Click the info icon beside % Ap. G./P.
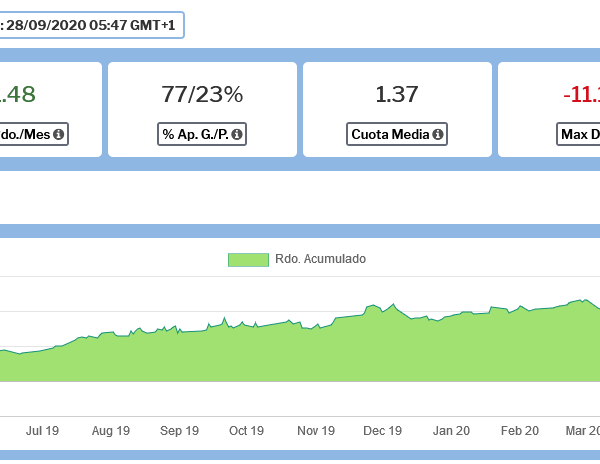This screenshot has height=464, width=600. coord(237,134)
